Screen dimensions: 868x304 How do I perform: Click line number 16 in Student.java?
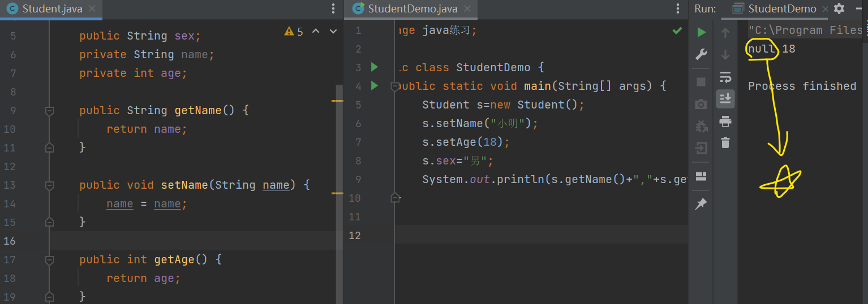click(10, 241)
